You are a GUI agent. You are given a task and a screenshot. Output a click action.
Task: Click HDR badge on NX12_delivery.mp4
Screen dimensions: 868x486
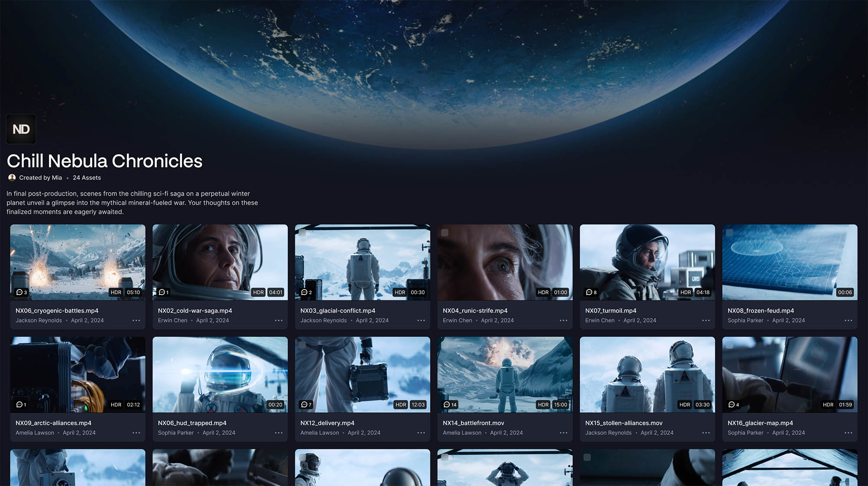coord(401,405)
